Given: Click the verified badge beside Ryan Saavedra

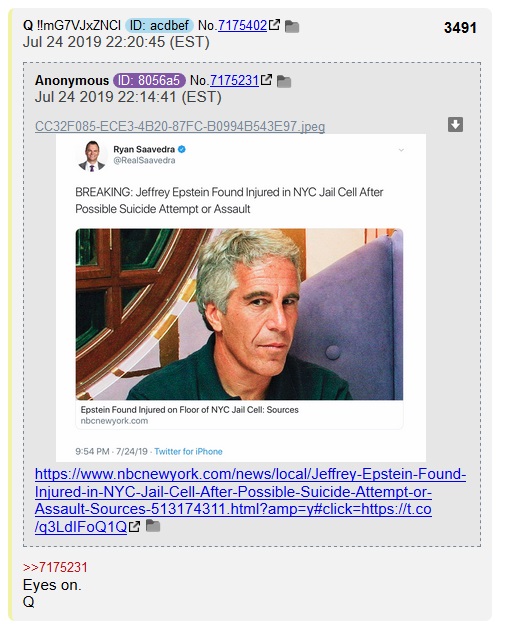Looking at the screenshot, I should point(182,149).
